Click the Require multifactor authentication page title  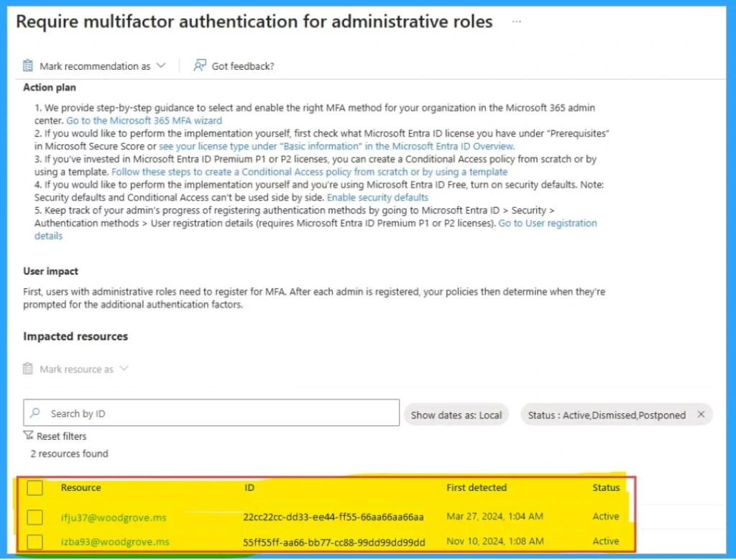click(x=254, y=22)
